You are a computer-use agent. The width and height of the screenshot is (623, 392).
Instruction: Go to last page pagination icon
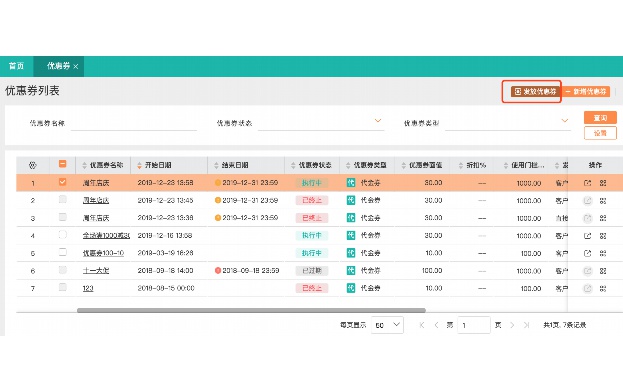[x=526, y=325]
